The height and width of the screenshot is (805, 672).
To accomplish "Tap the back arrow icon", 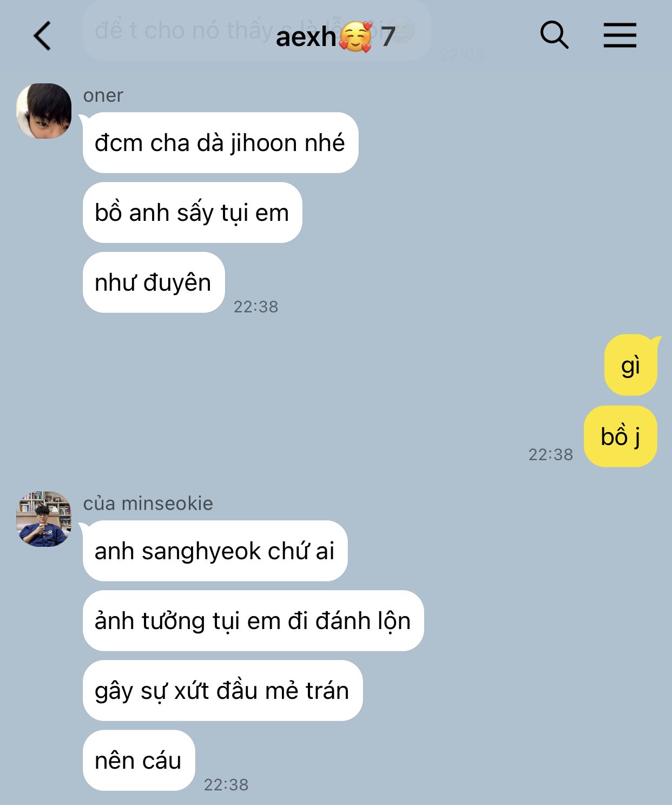I will 42,36.
